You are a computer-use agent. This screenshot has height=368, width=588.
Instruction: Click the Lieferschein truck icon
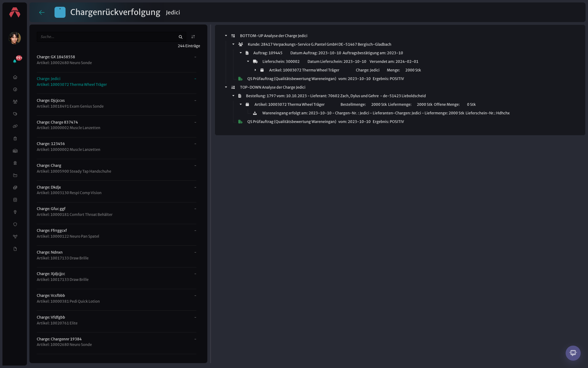255,62
